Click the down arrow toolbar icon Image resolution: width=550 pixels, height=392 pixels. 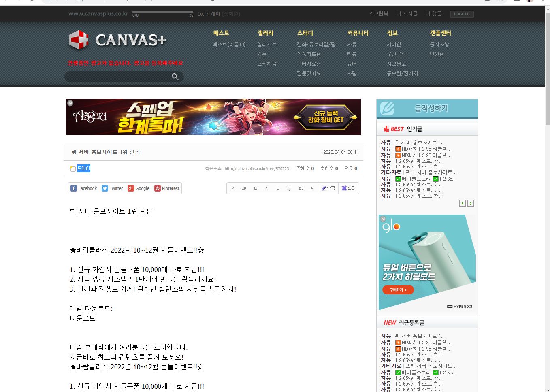tap(278, 188)
